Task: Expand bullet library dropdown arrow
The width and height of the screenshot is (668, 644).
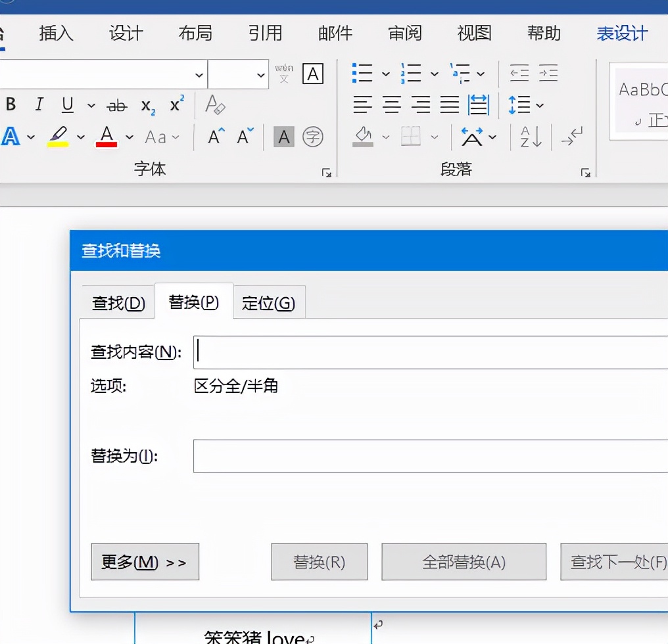Action: 385,74
